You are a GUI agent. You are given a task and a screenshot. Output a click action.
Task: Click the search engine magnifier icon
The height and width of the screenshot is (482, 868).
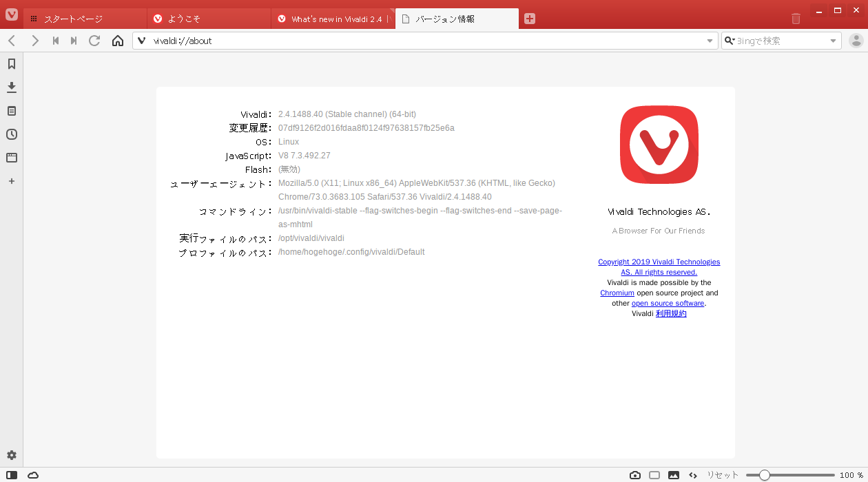(x=729, y=41)
